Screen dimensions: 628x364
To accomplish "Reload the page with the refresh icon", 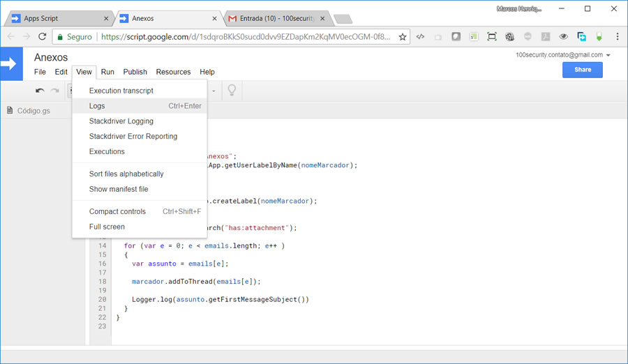I will pyautogui.click(x=42, y=36).
